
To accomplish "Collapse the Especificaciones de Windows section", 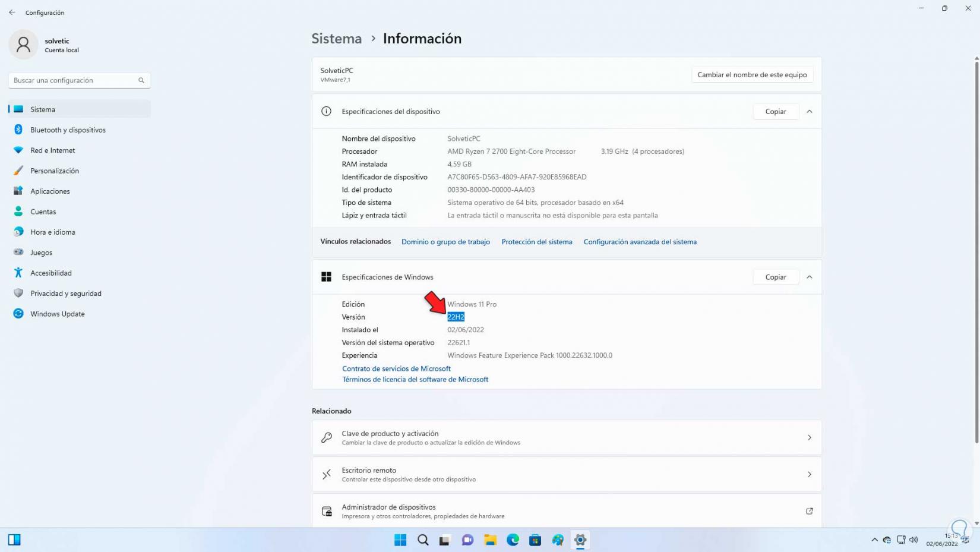I will pyautogui.click(x=810, y=277).
